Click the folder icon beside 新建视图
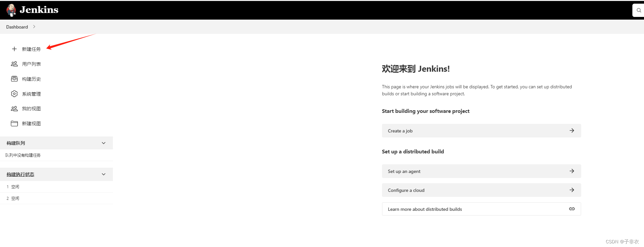 click(14, 123)
